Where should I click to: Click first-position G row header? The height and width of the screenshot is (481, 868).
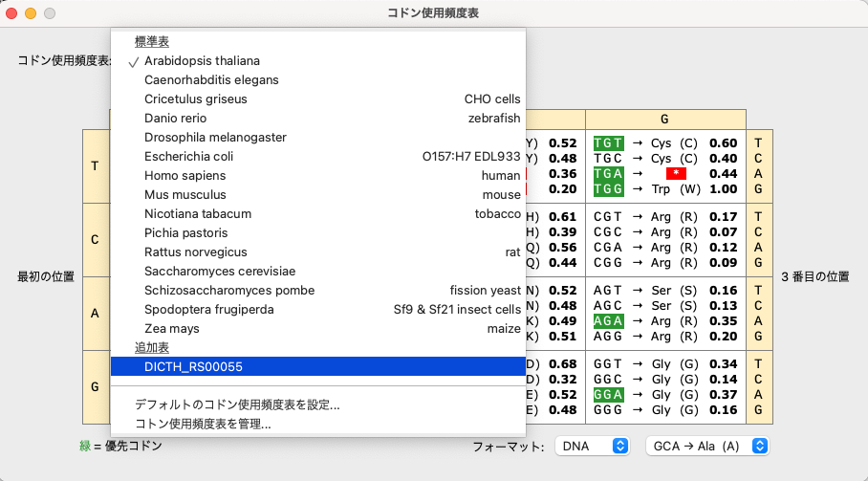96,387
